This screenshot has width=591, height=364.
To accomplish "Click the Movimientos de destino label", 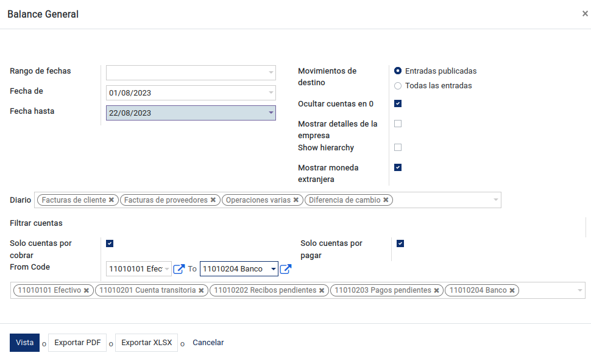I will (327, 77).
